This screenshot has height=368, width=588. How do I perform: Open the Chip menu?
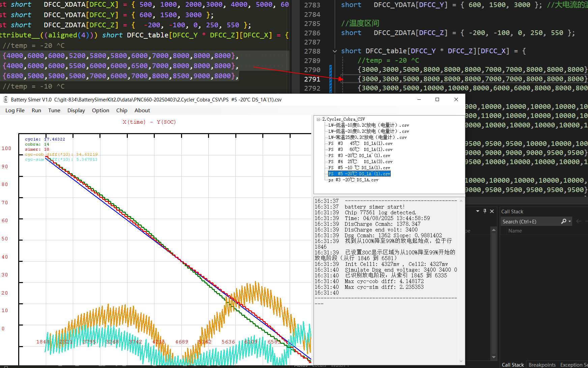pyautogui.click(x=122, y=110)
